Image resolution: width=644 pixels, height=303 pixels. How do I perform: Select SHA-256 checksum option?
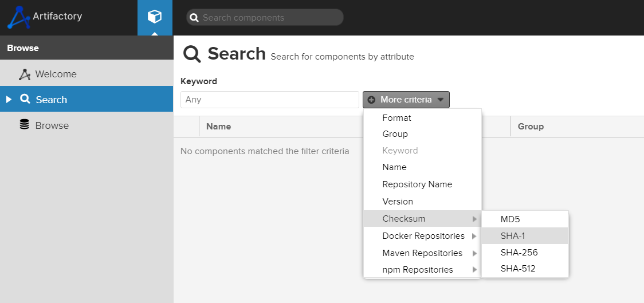(x=519, y=252)
